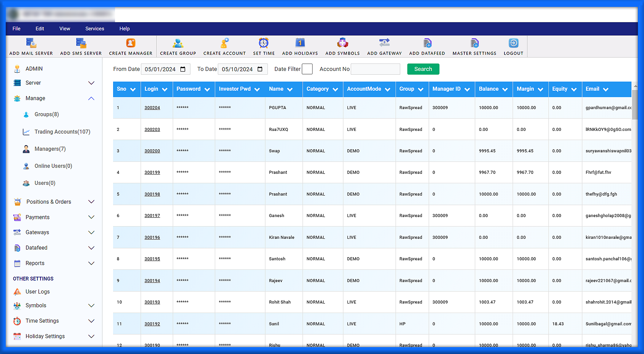
Task: Log out using the Logout icon
Action: [513, 43]
